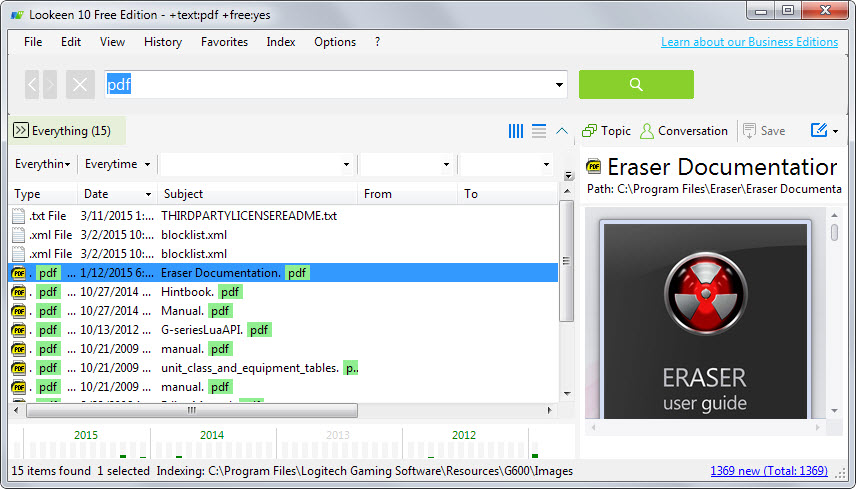
Task: Click the preview pane vertical scrollbar thumb
Action: pyautogui.click(x=834, y=232)
